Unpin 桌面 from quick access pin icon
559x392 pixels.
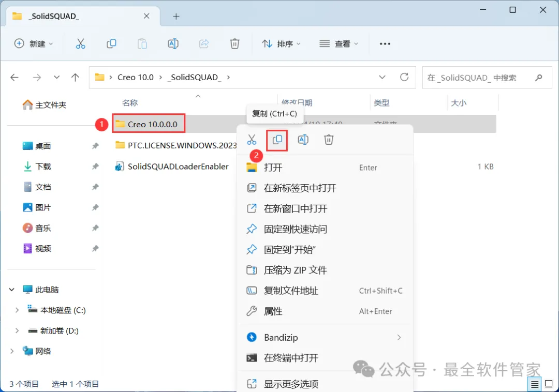(95, 146)
